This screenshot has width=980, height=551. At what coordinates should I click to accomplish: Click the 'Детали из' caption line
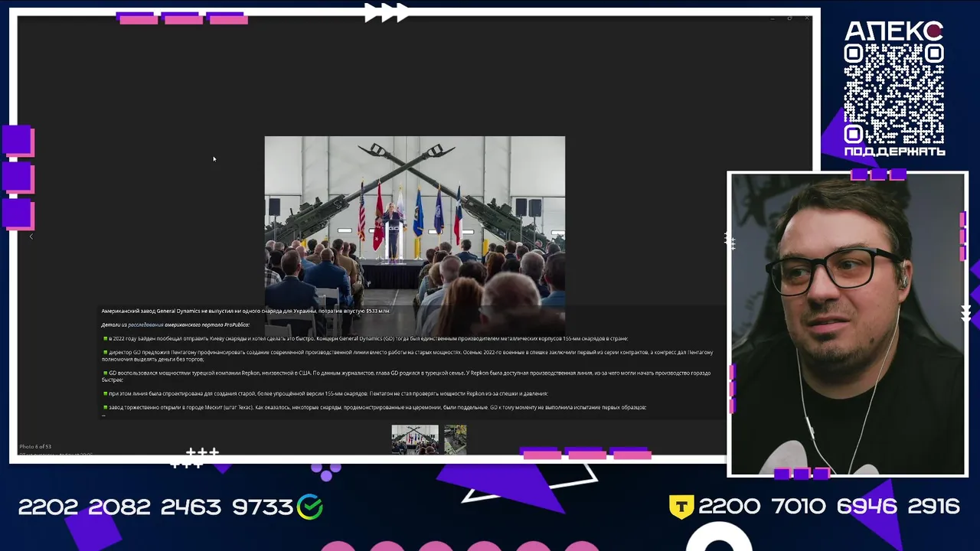pyautogui.click(x=175, y=324)
